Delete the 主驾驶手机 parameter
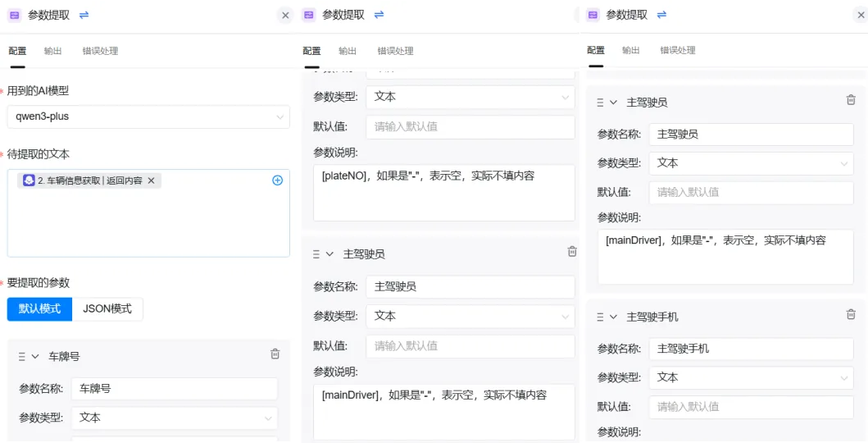Viewport: 868px width, 443px height. click(x=851, y=314)
